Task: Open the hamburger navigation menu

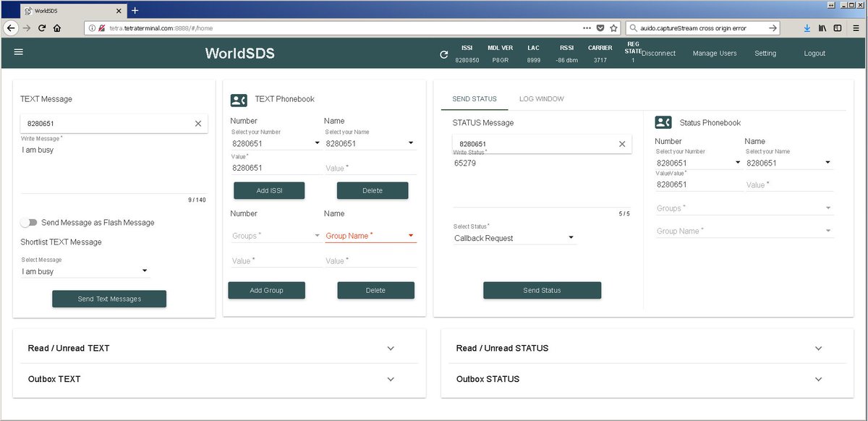Action: 19,52
